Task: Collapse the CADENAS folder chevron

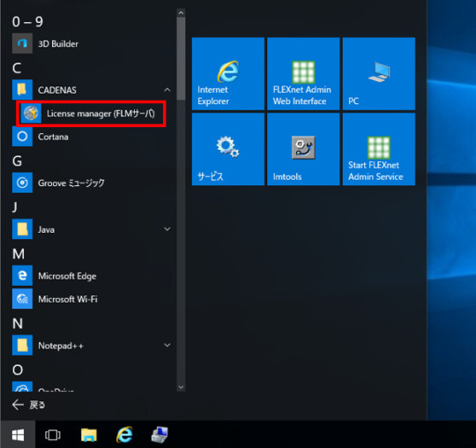Action: click(x=167, y=90)
